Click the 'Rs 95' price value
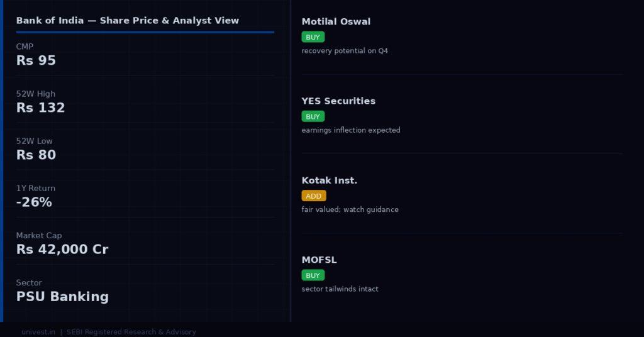644x337 pixels. click(x=36, y=60)
